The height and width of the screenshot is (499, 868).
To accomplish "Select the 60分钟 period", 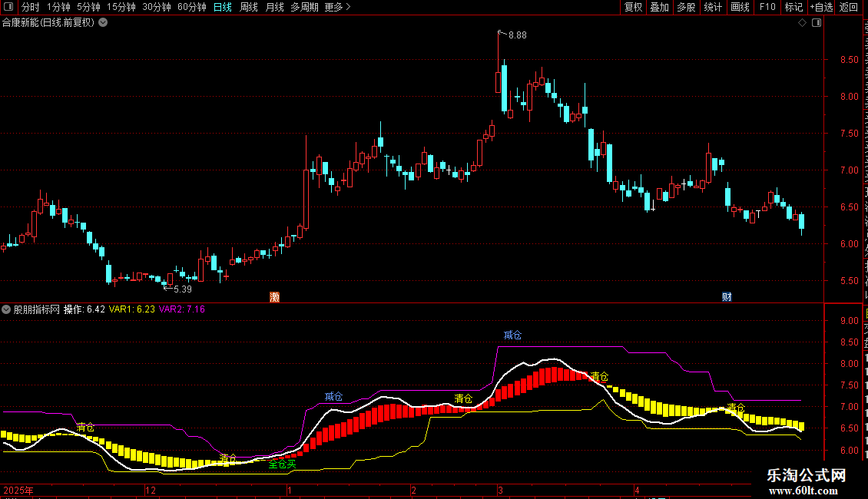I will coord(192,7).
